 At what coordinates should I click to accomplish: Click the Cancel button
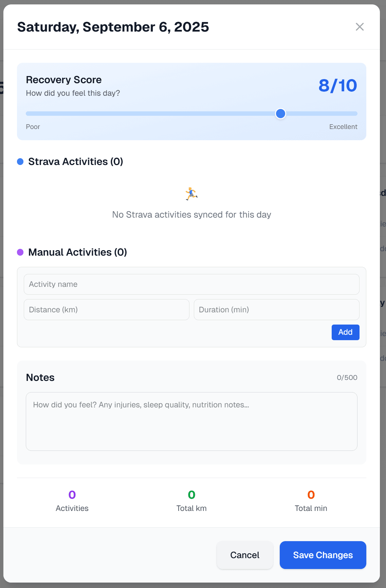click(x=245, y=555)
